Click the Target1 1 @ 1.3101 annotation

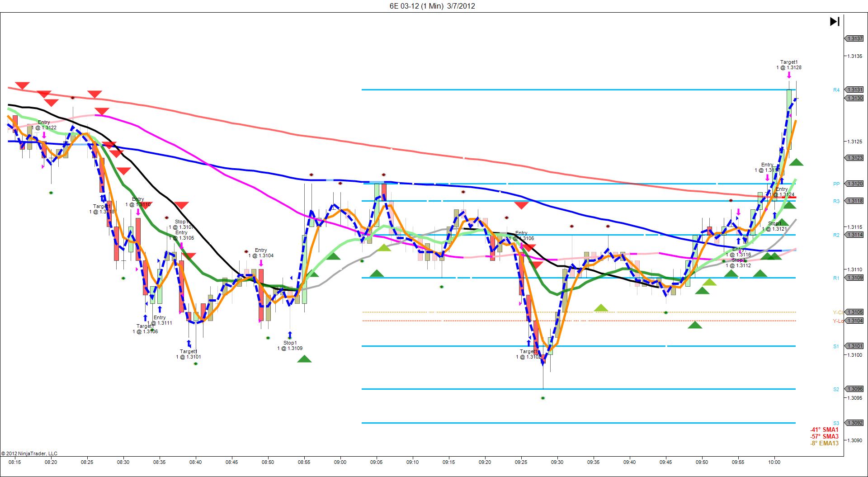(189, 354)
